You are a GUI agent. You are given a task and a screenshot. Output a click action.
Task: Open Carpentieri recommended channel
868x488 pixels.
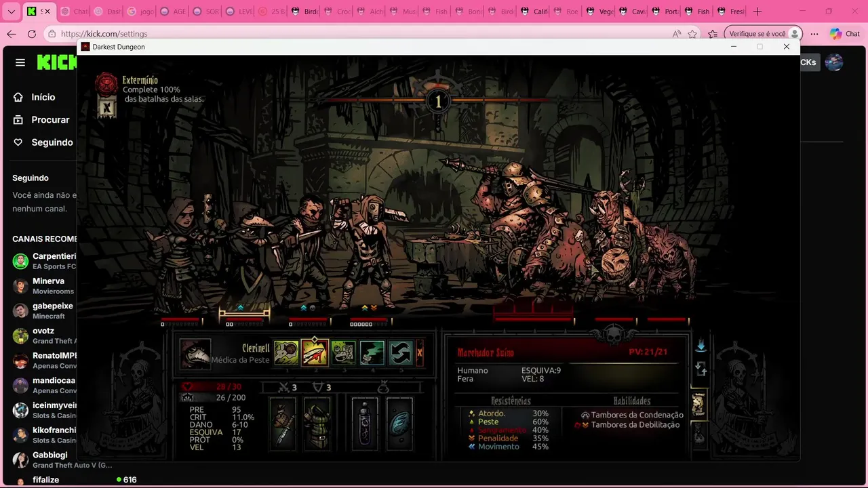pos(44,261)
